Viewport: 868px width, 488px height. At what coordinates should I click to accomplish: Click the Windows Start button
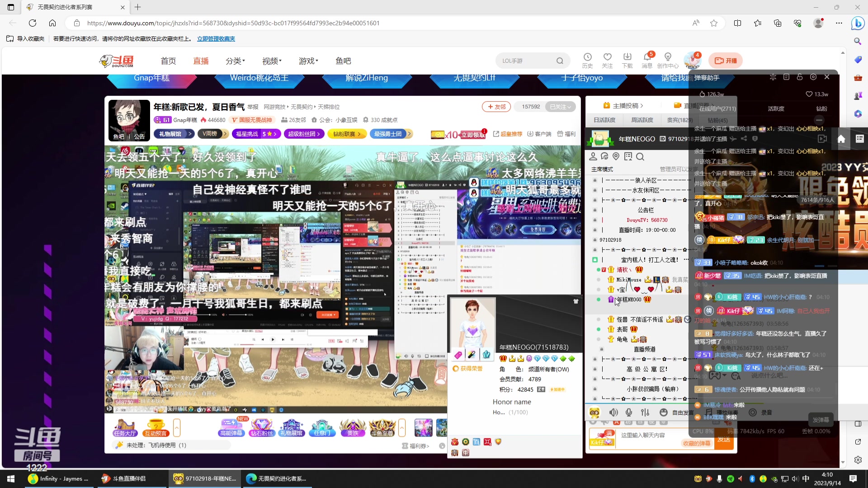point(11,479)
